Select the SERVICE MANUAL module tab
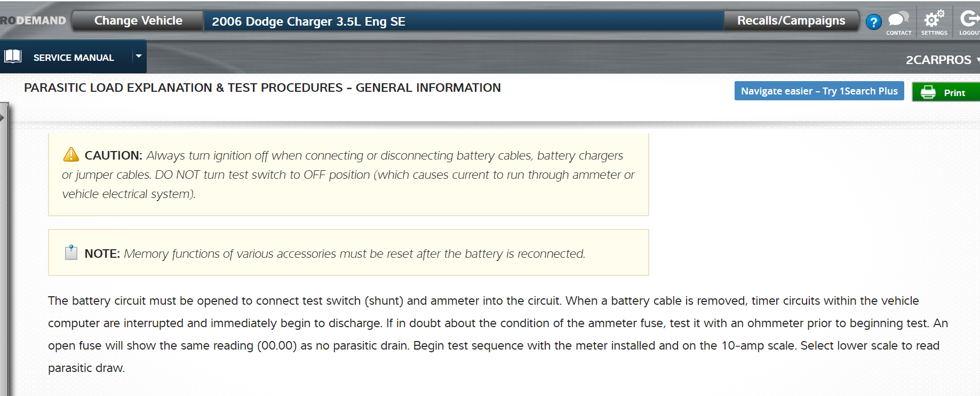Screen dimensions: 980x396 point(74,58)
